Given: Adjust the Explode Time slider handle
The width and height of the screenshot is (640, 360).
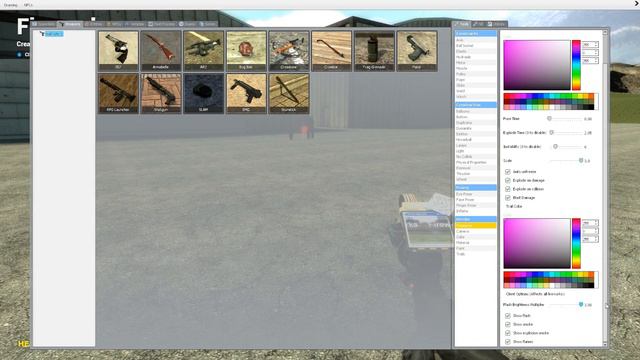Looking at the screenshot, I should pyautogui.click(x=552, y=133).
